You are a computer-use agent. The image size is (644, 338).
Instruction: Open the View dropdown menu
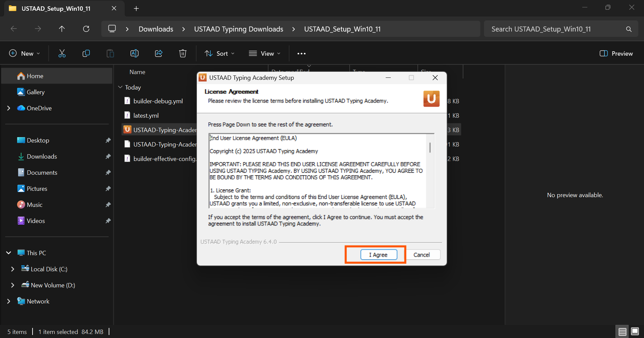click(265, 53)
